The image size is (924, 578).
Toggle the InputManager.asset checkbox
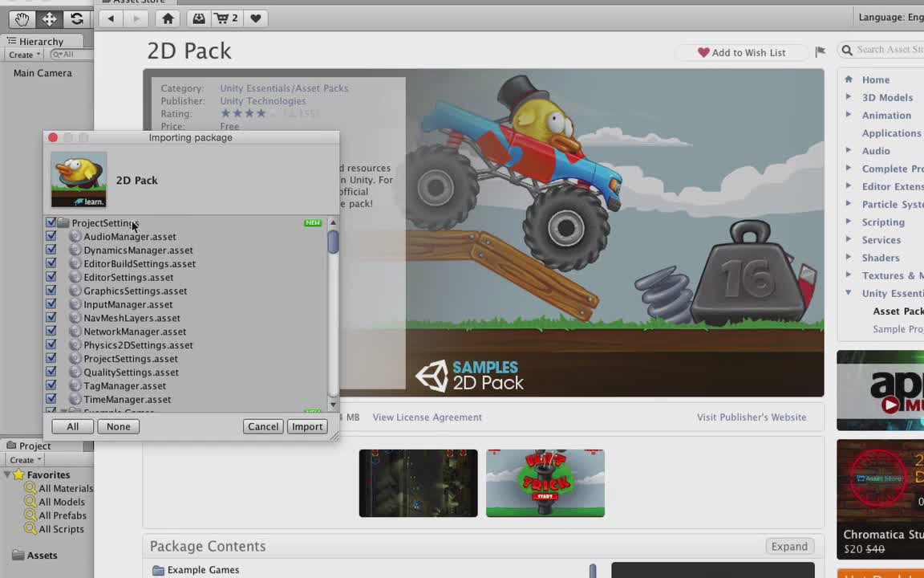pos(51,303)
